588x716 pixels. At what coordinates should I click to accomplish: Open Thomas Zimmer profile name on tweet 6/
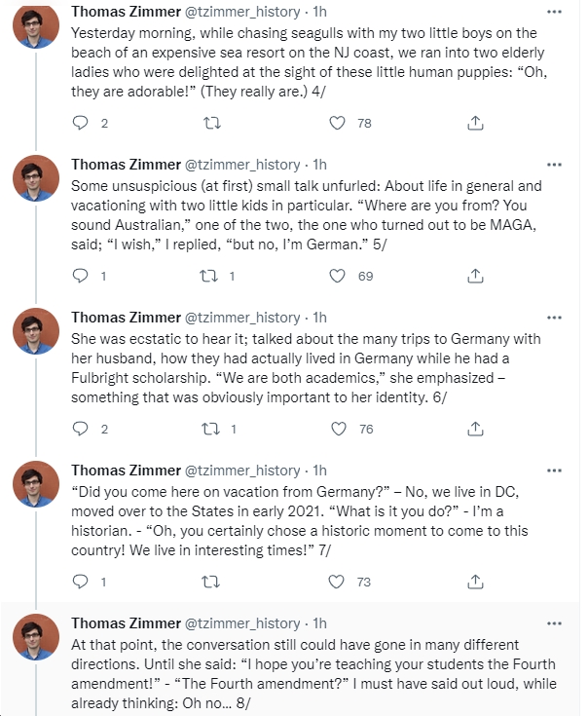(x=126, y=318)
